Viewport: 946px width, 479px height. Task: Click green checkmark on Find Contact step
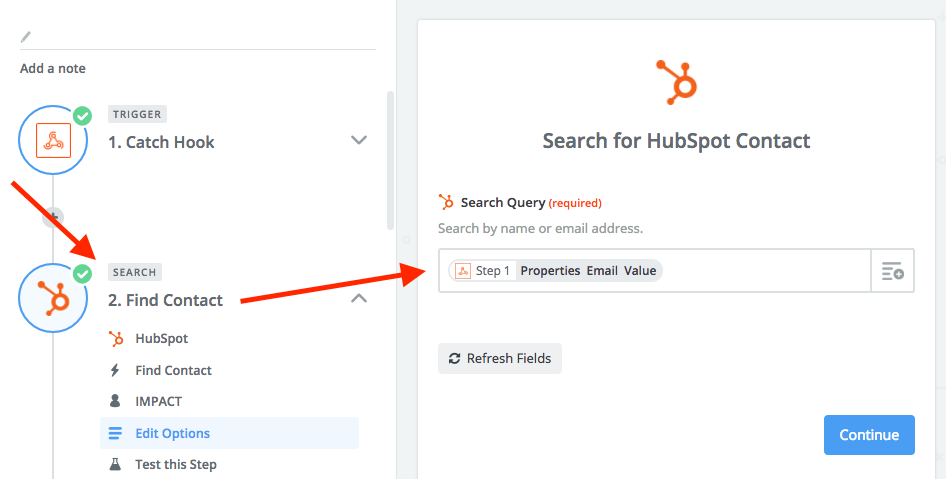pyautogui.click(x=82, y=274)
